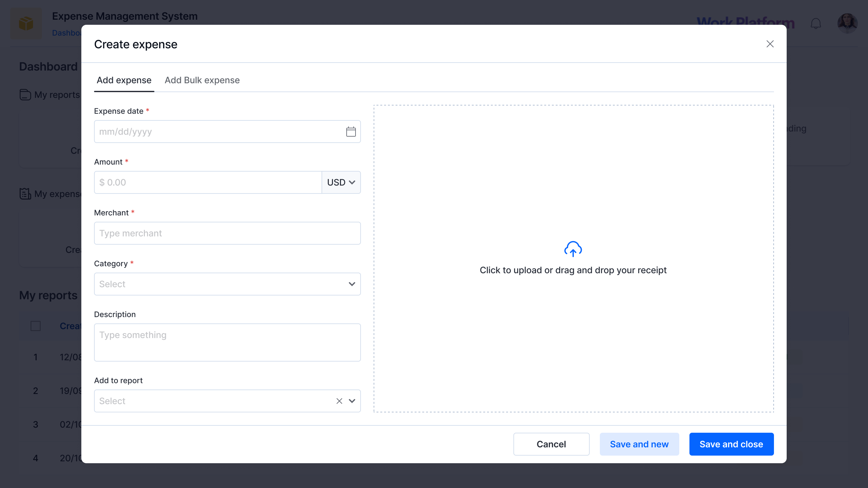Click the Cancel button
The image size is (868, 488).
pos(551,444)
